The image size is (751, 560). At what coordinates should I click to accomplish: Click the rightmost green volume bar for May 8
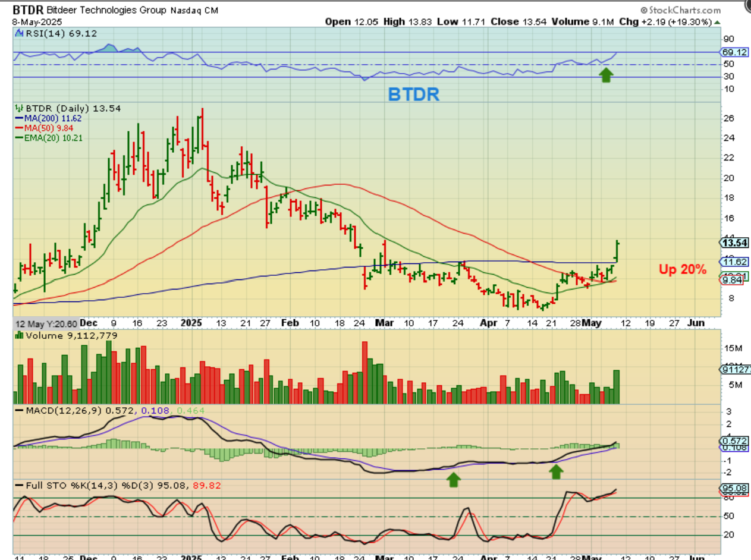617,387
